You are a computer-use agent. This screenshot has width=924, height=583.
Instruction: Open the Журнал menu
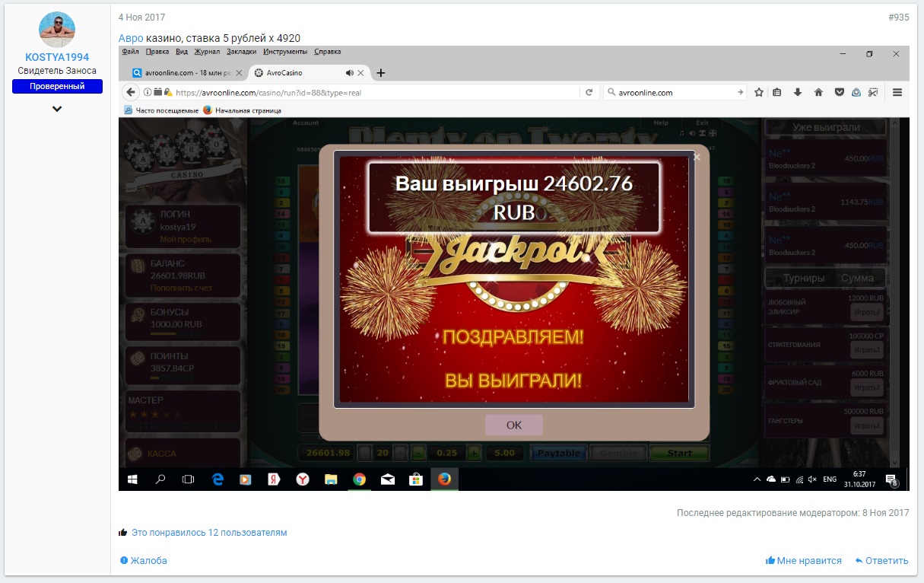[x=207, y=52]
